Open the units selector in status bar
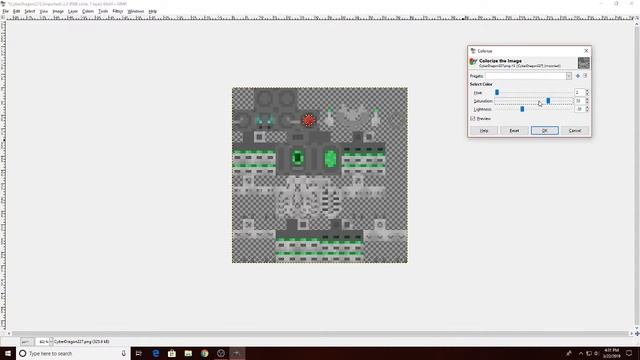Screen dimensions: 640x360 coord(27,342)
